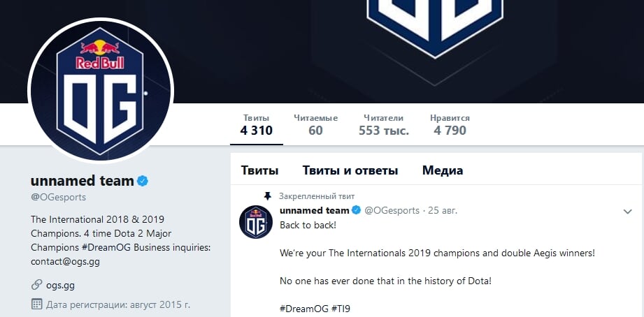
Task: Switch to the Твиты и ответы tab
Action: [350, 170]
